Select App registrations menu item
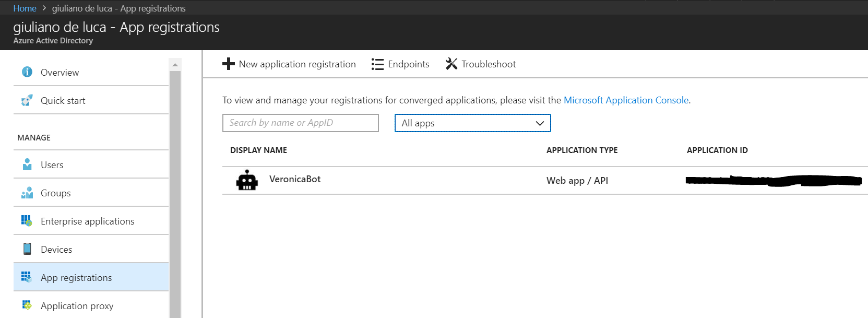Screen dimensions: 868x318 pos(91,277)
